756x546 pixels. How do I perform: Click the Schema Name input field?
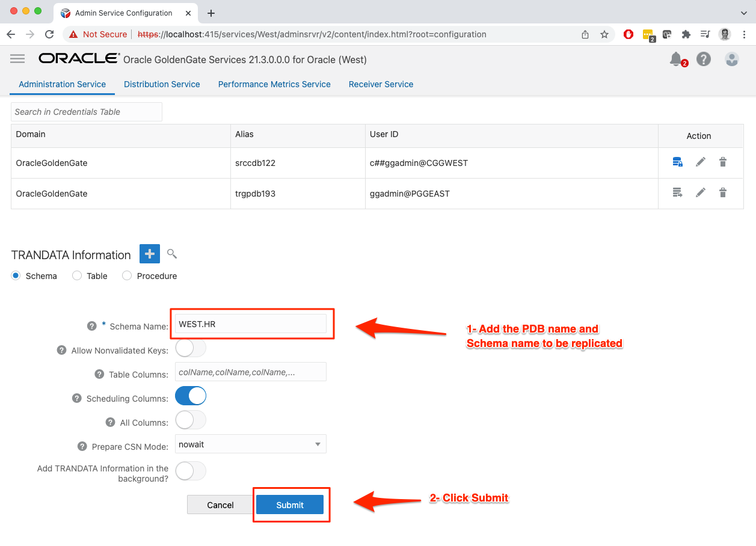(x=250, y=324)
